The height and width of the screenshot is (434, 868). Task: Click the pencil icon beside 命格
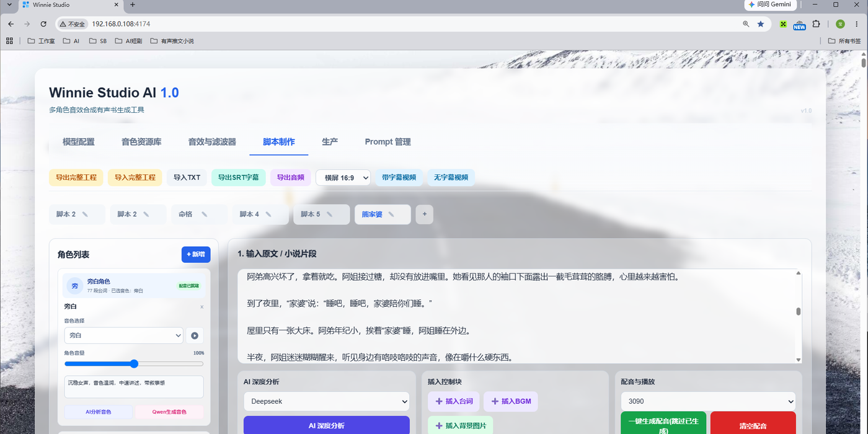pos(204,215)
